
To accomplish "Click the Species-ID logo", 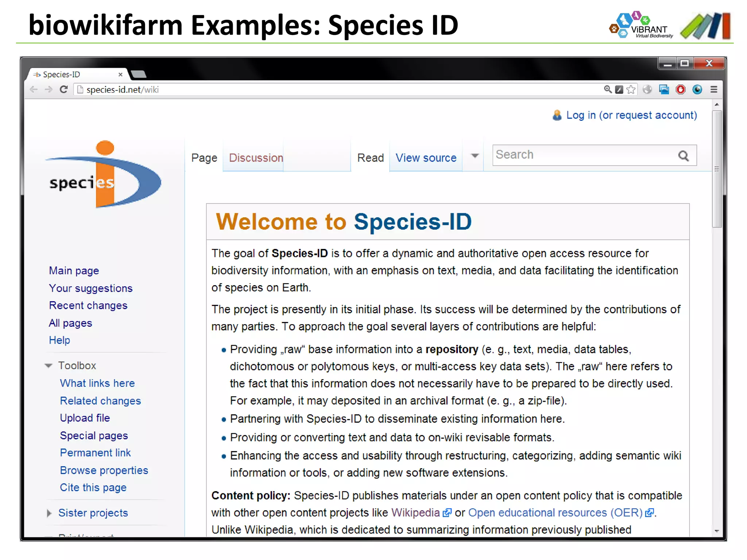I will tap(103, 174).
